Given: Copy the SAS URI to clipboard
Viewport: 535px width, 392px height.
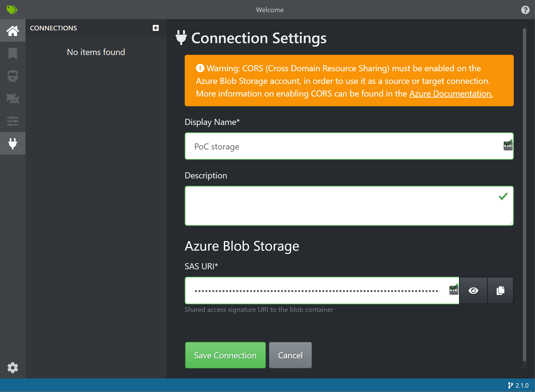Looking at the screenshot, I should 500,291.
